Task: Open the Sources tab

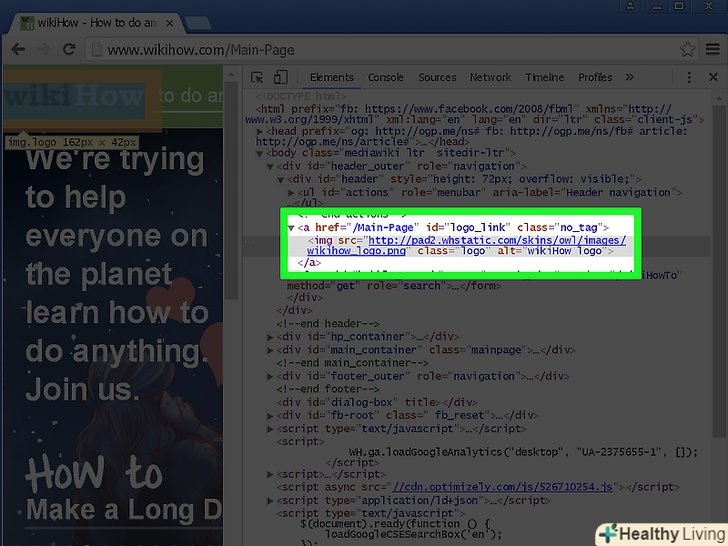Action: coord(437,78)
